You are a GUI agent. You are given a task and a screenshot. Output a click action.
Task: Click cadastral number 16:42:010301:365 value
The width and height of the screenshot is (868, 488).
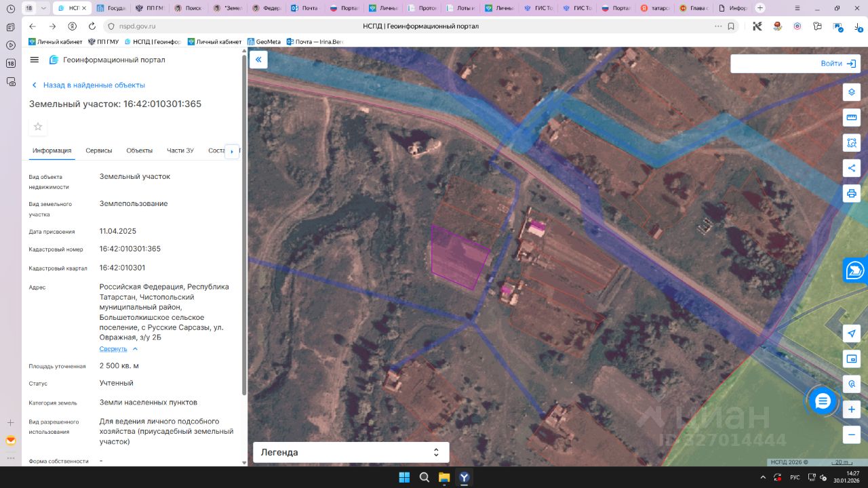pos(130,249)
